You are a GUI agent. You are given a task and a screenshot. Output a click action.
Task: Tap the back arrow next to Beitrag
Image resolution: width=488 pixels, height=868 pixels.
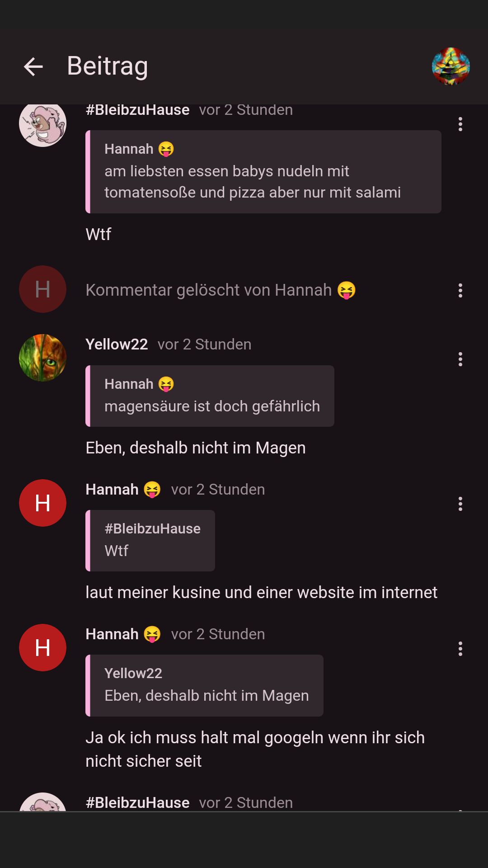tap(33, 66)
